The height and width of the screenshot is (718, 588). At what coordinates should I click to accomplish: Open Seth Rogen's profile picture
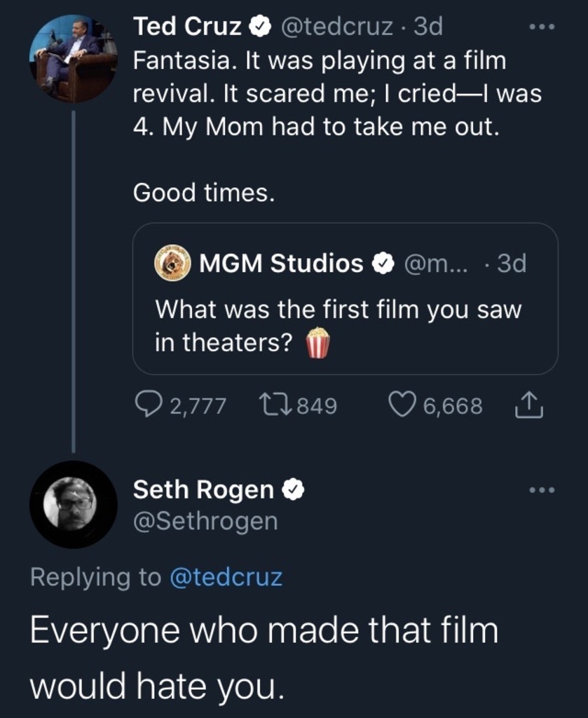pyautogui.click(x=73, y=504)
